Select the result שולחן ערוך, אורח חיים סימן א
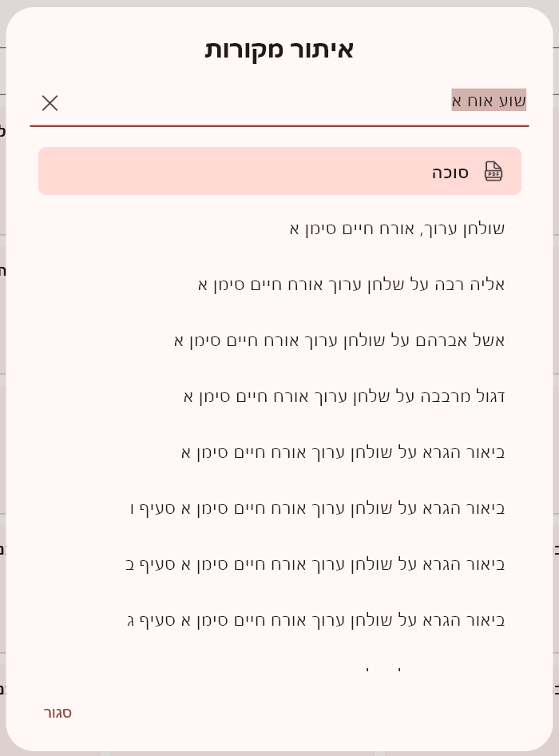This screenshot has width=559, height=756. coord(396,228)
